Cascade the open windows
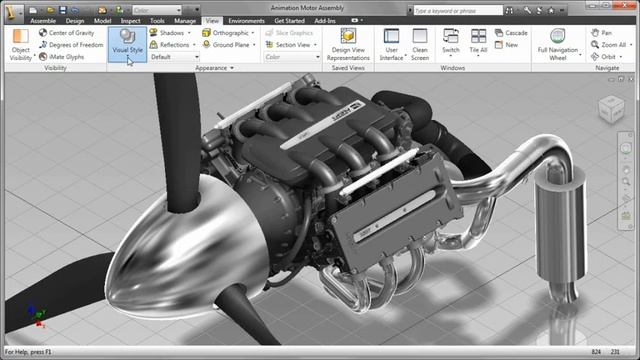 click(x=511, y=33)
